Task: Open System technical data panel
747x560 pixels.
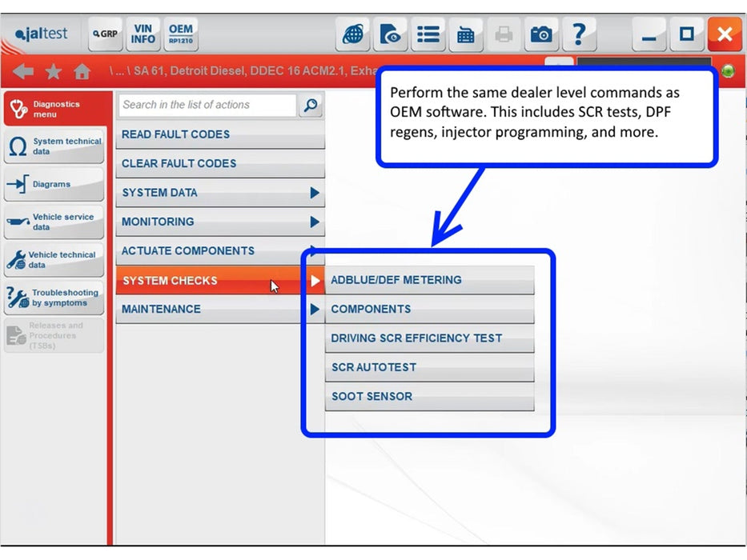Action: click(54, 146)
